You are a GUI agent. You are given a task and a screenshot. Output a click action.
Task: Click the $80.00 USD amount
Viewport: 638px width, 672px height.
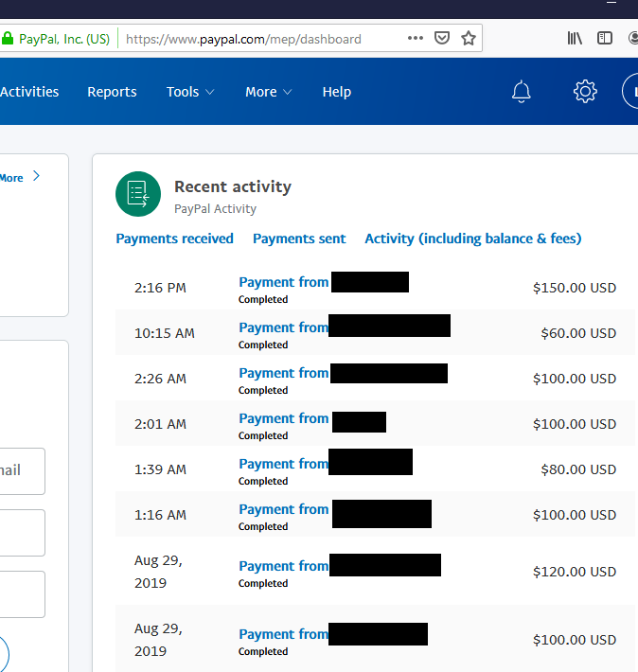pyautogui.click(x=578, y=469)
